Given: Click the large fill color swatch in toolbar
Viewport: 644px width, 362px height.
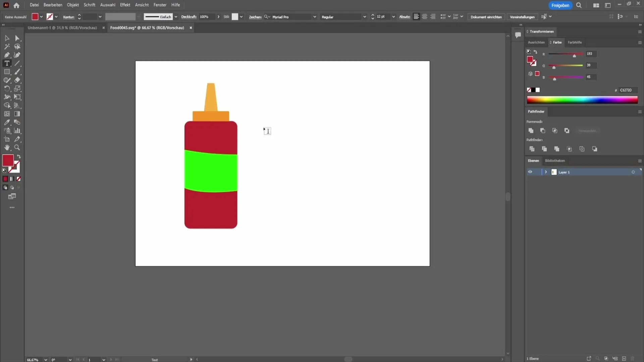Looking at the screenshot, I should click(8, 161).
